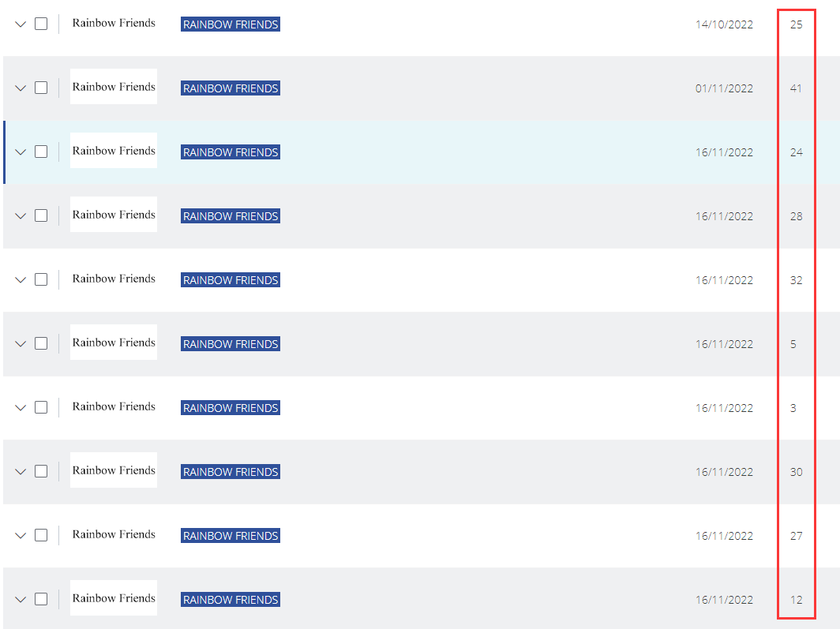840x629 pixels.
Task: Click the count value 27
Action: coord(796,536)
